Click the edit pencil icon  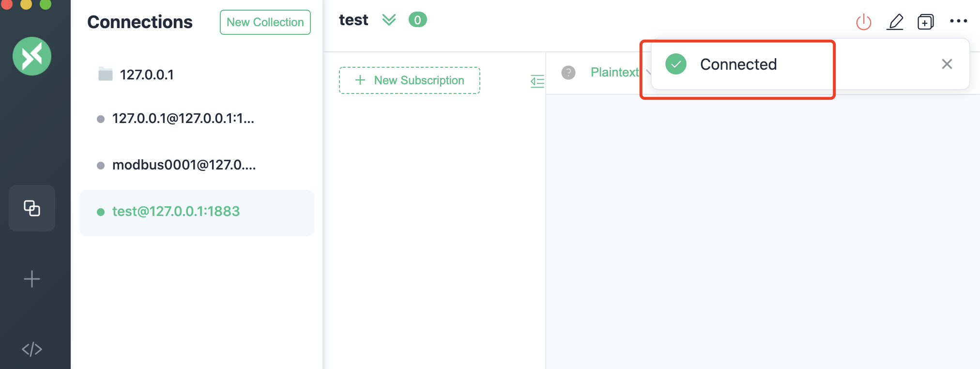click(x=895, y=22)
